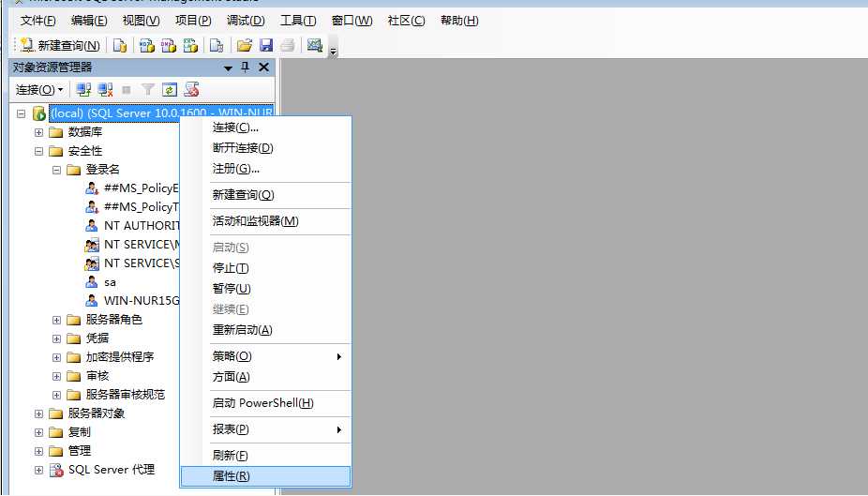The height and width of the screenshot is (496, 868).
Task: Click the Save floppy disk icon
Action: (266, 45)
